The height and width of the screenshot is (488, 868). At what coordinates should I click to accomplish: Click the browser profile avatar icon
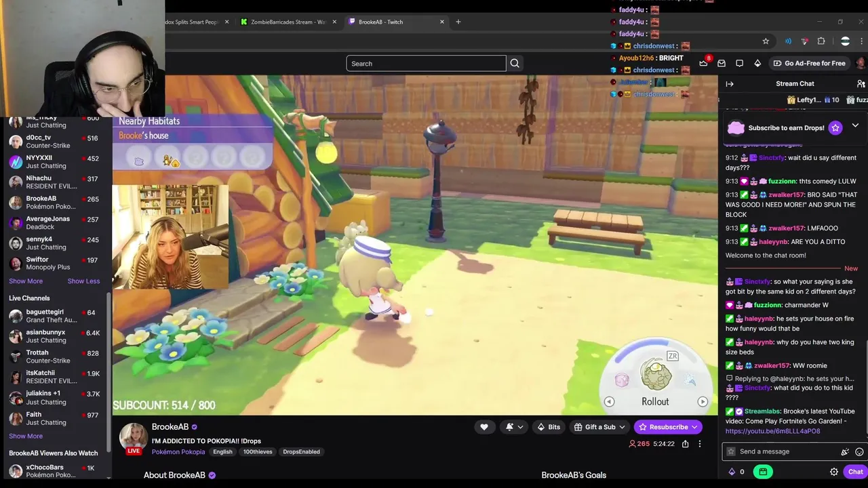tap(845, 41)
